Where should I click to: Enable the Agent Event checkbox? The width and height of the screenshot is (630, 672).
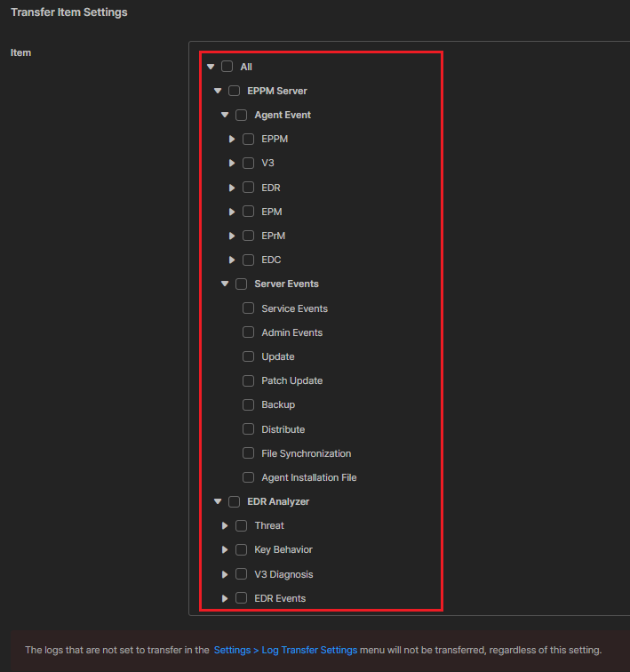coord(241,115)
